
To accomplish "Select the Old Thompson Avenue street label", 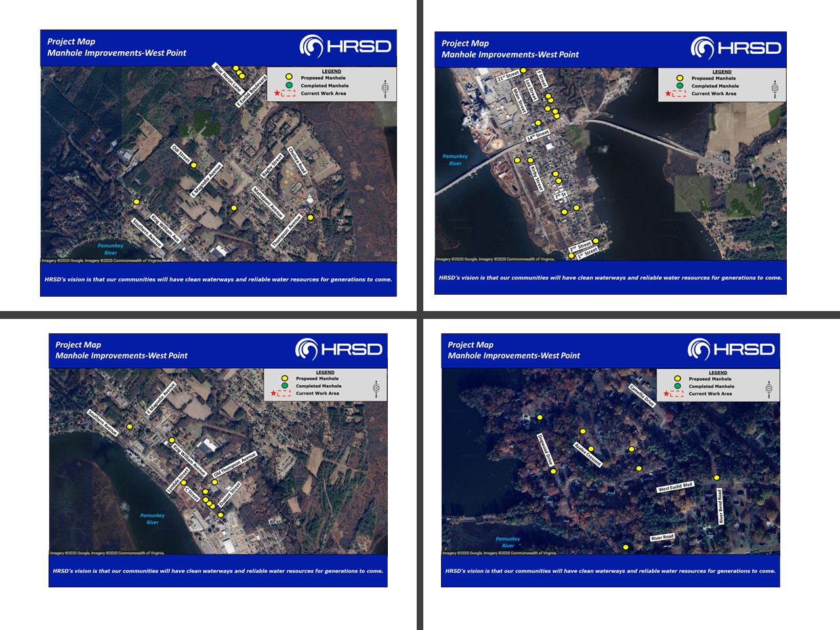I will (234, 465).
